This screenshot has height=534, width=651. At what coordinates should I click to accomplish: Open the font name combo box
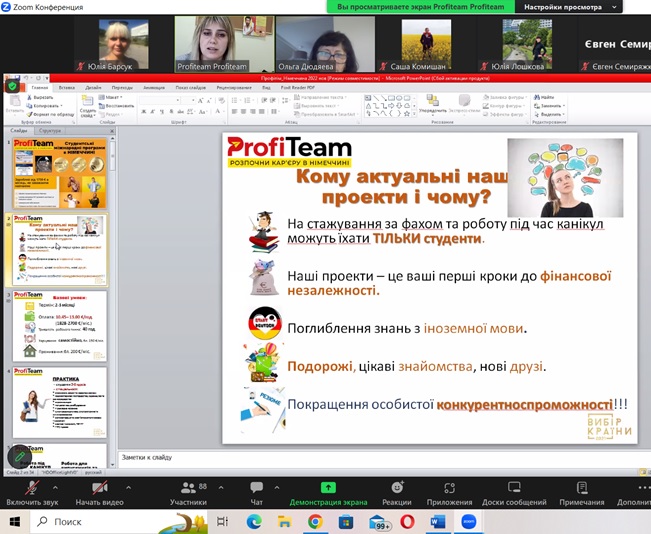click(160, 100)
